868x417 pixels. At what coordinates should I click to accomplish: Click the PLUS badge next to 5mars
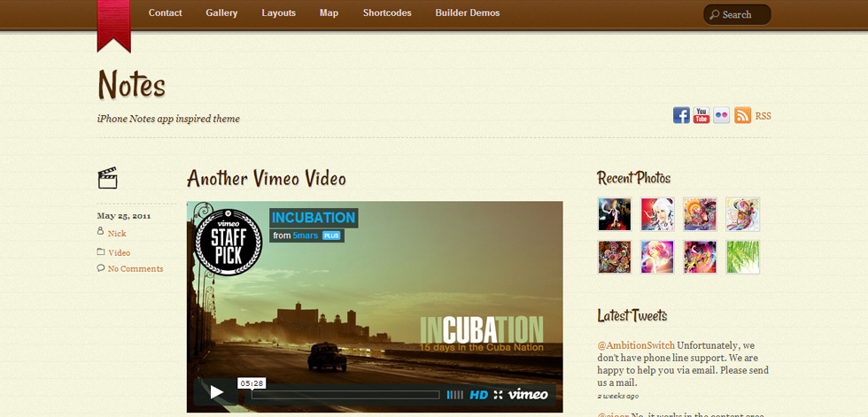coord(331,236)
